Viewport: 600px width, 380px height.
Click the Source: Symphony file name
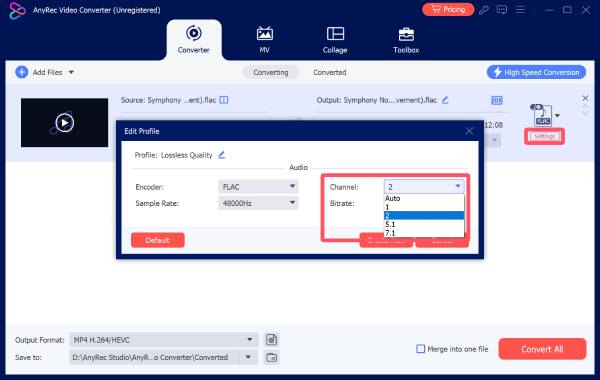pos(168,100)
